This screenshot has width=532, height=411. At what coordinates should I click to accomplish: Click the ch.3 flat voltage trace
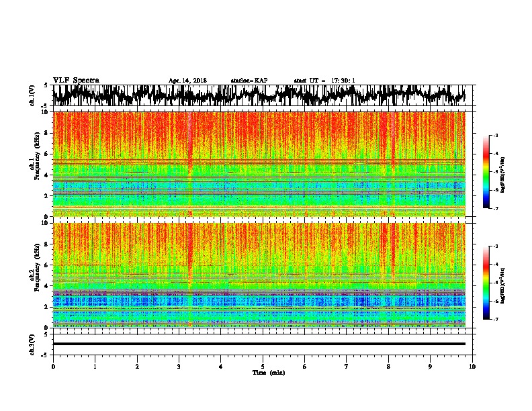click(259, 344)
